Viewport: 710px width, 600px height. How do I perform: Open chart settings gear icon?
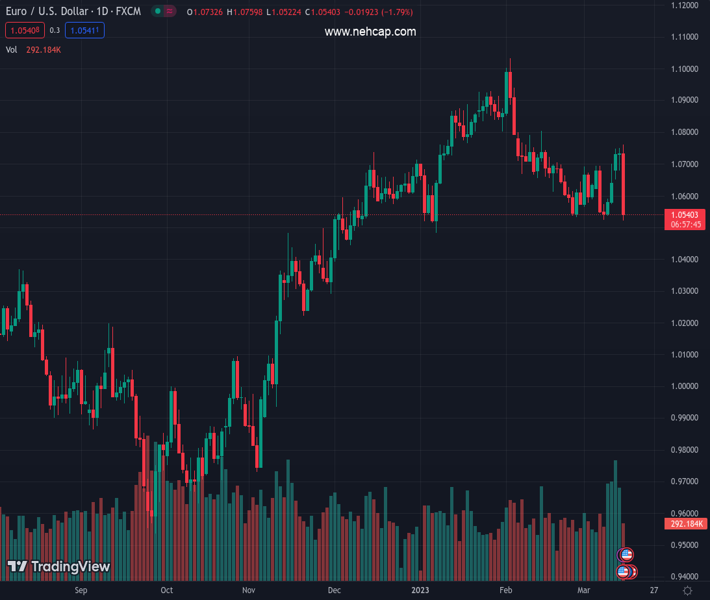(687, 592)
